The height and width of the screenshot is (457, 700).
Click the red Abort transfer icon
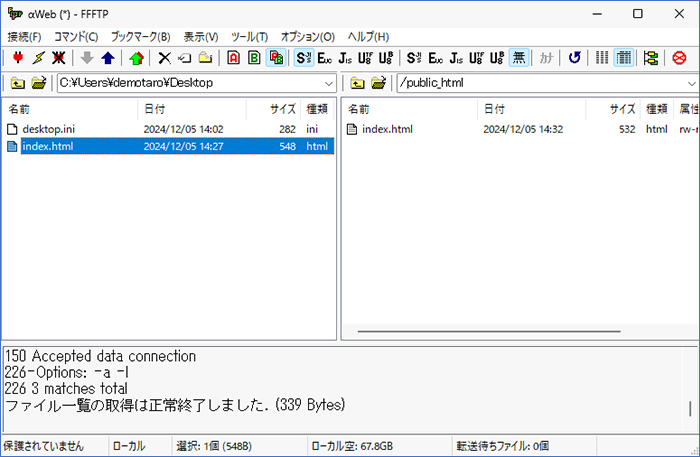pyautogui.click(x=680, y=58)
